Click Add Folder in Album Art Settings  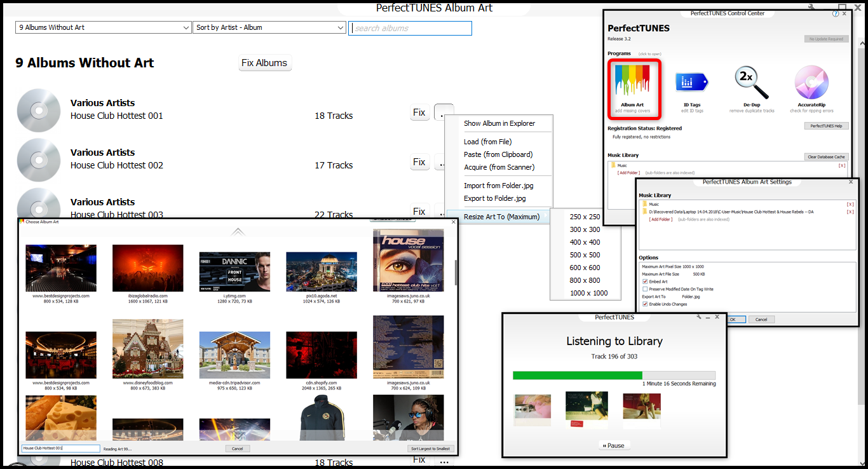coord(660,219)
